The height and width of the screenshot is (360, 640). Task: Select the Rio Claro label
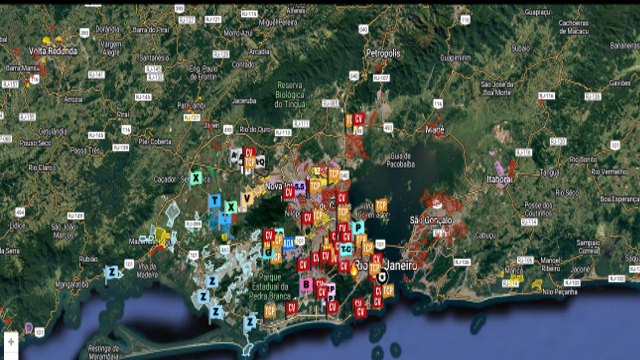click(x=40, y=168)
